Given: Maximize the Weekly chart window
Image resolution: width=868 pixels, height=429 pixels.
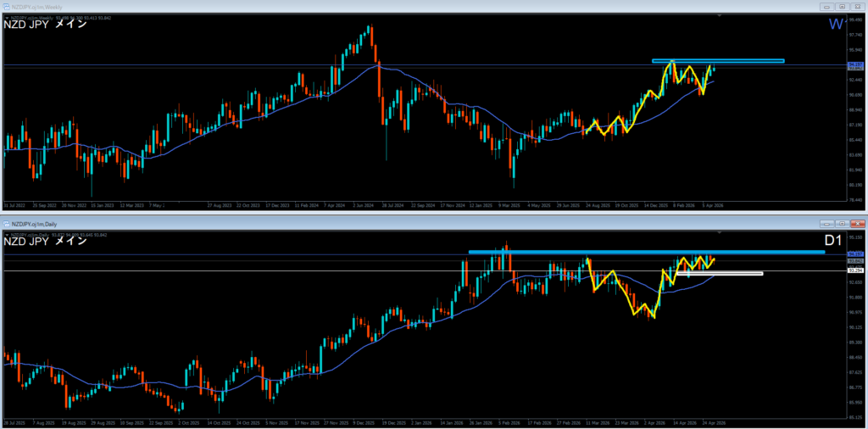Looking at the screenshot, I should (844, 5).
